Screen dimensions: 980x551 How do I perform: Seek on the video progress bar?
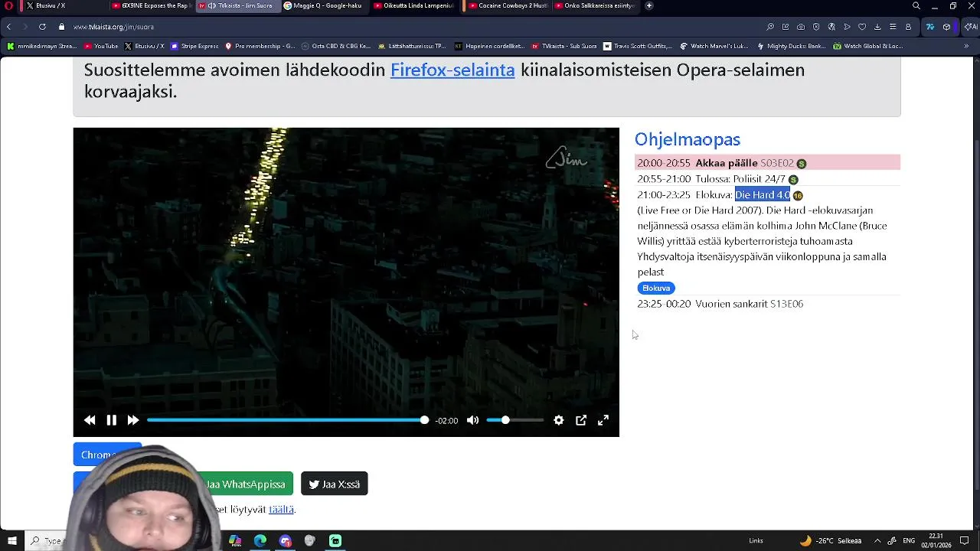[x=288, y=420]
